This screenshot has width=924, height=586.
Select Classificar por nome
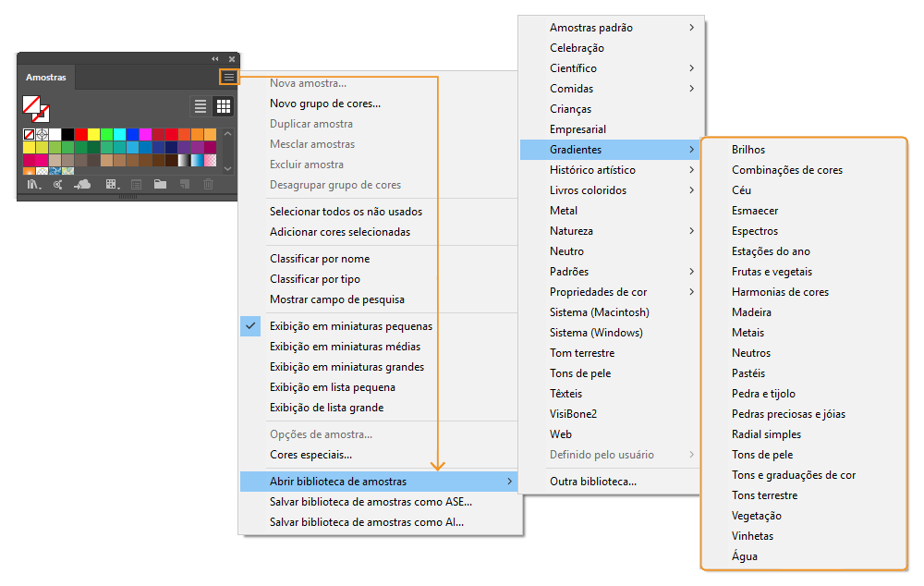tap(320, 259)
